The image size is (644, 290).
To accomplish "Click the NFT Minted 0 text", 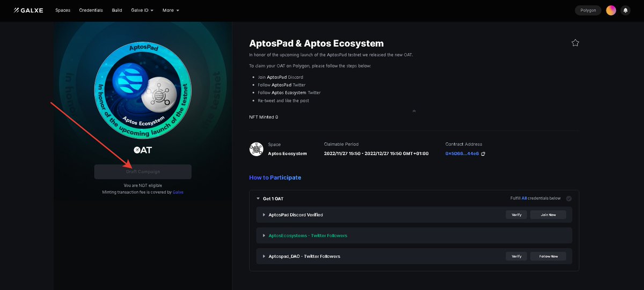I will click(x=264, y=117).
